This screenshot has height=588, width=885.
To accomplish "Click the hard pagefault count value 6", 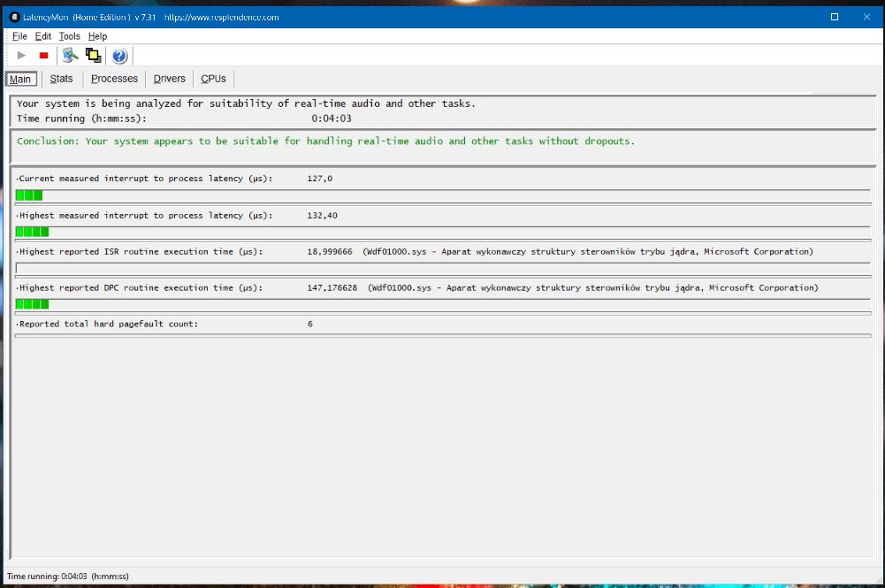I will pos(309,324).
